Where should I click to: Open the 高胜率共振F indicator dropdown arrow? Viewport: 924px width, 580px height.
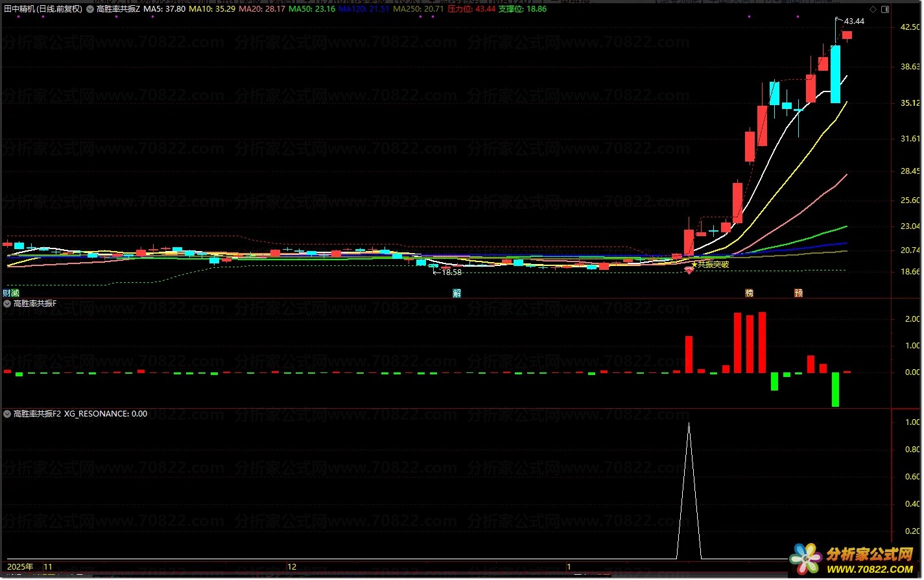(x=7, y=303)
